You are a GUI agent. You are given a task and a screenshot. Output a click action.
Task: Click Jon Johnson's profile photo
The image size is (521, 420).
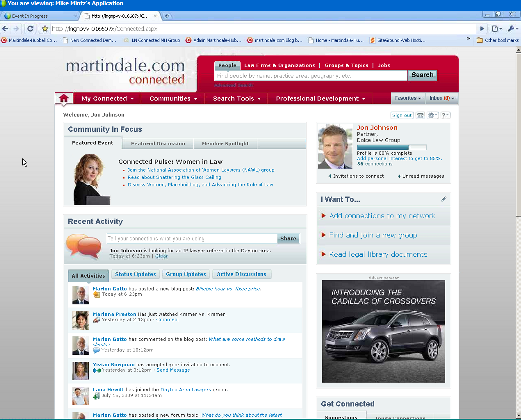point(335,146)
